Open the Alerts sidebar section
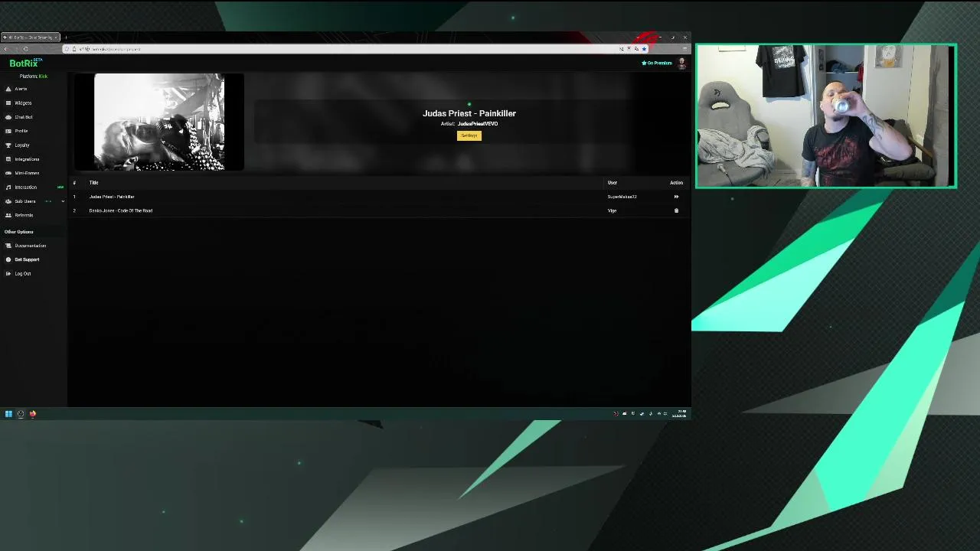The height and width of the screenshot is (551, 980). 21,89
